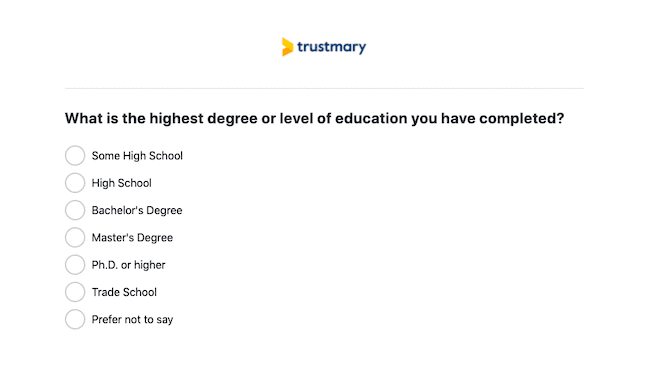This screenshot has height=367, width=650.
Task: Click the 'Master's Degree' label text
Action: 132,238
